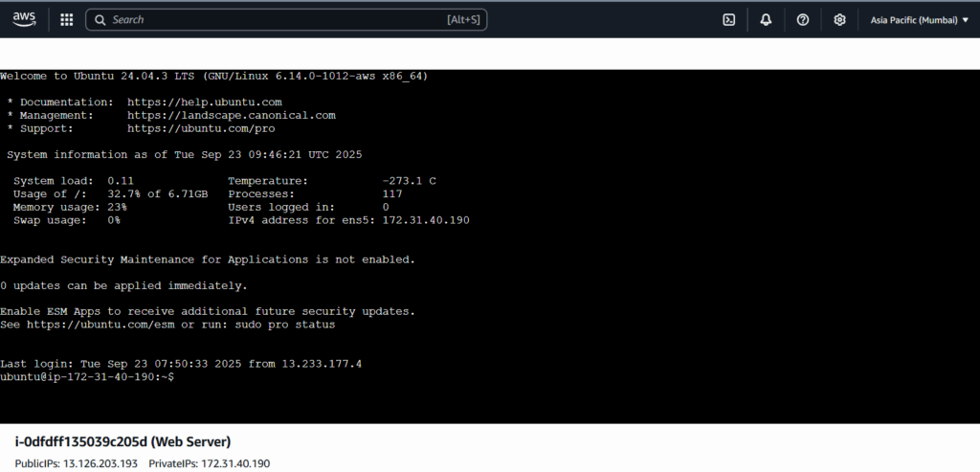Select the instance ID i-0dfdff135039c205d heading
980x472 pixels.
[80, 442]
